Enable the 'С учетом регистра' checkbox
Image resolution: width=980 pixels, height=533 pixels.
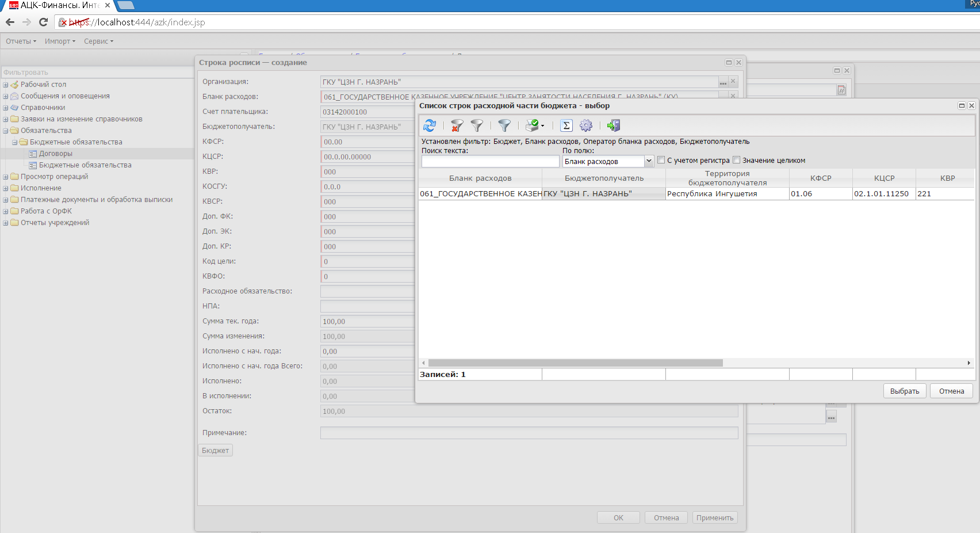(x=661, y=160)
